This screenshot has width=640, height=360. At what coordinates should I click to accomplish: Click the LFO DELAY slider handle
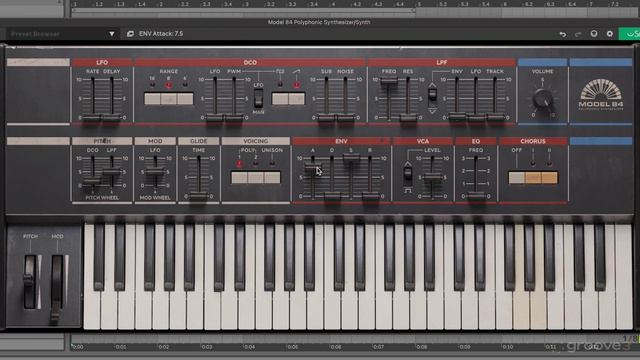point(111,118)
